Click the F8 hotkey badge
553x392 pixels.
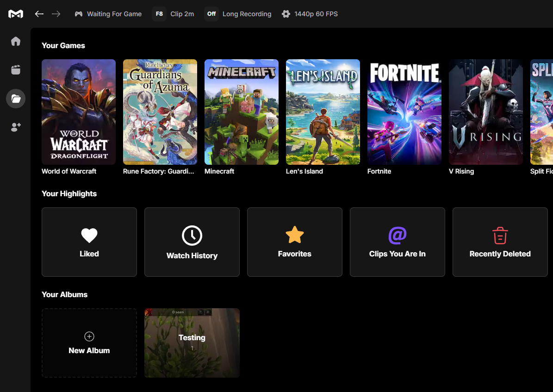click(159, 14)
